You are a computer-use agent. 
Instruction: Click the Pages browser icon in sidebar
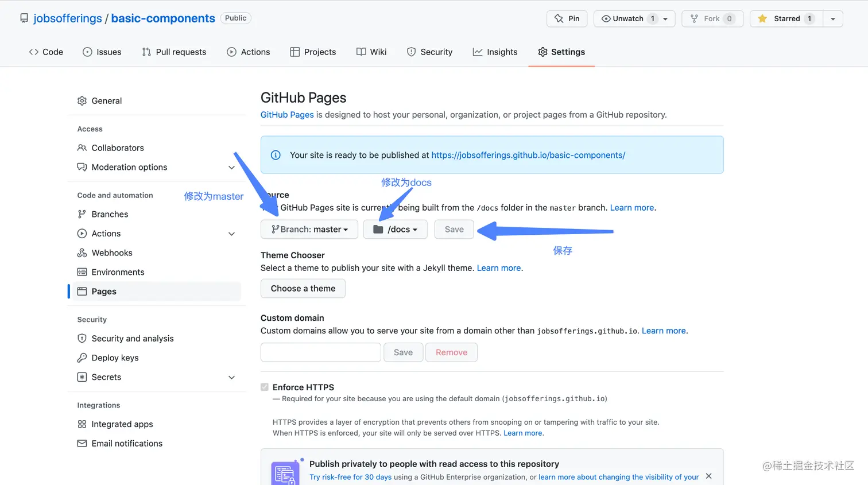pos(82,291)
